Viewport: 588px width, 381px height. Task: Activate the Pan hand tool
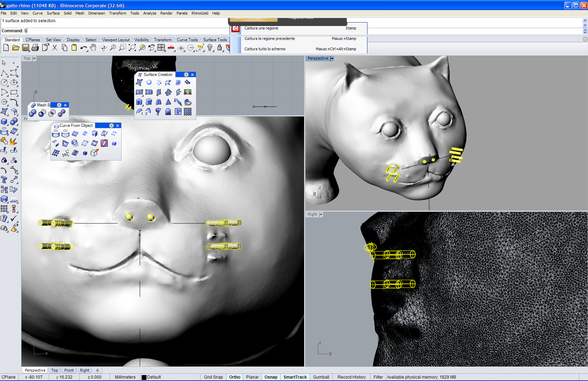coord(93,48)
